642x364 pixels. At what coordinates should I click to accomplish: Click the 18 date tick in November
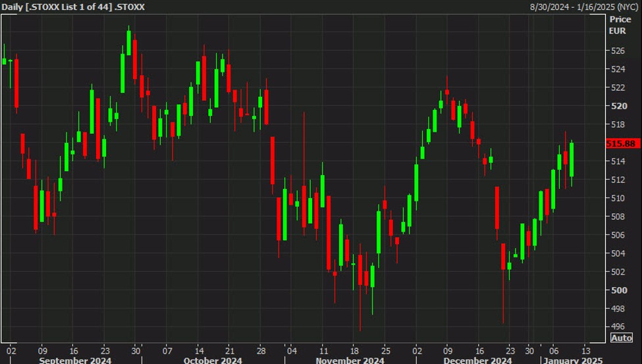click(x=354, y=351)
